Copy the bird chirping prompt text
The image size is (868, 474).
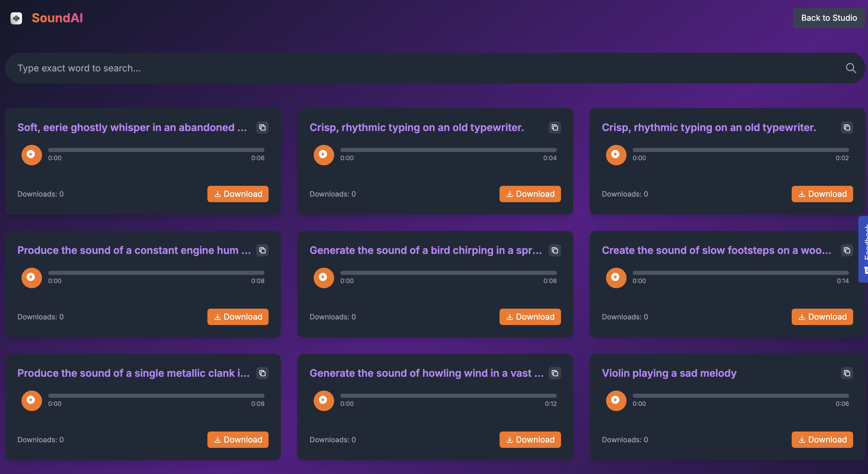555,250
